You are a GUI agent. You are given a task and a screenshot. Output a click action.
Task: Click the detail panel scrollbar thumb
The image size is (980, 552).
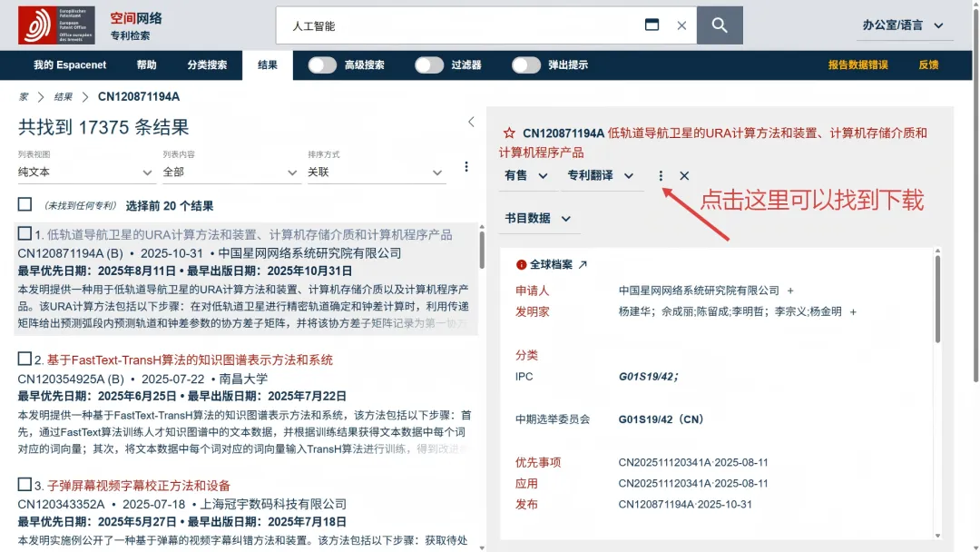coord(937,299)
